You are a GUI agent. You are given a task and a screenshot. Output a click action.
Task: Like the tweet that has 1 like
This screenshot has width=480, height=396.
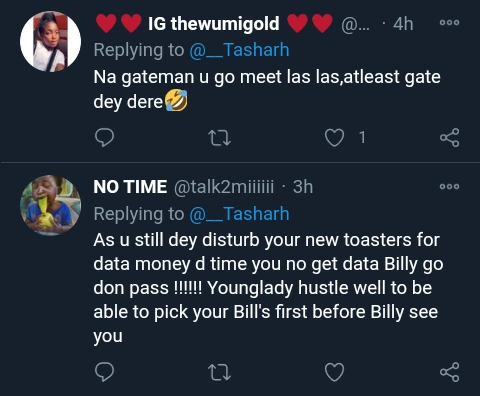click(334, 138)
